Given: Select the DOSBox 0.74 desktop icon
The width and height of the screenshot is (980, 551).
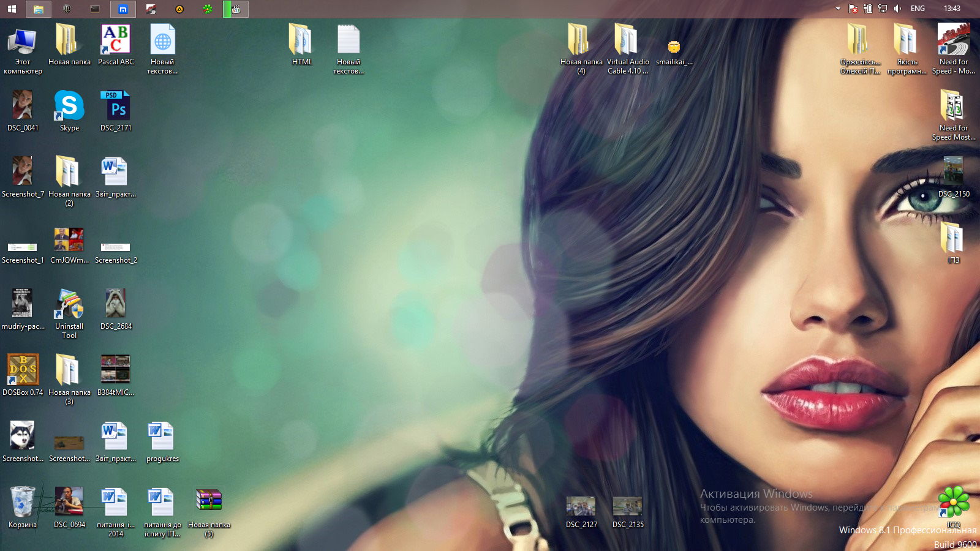Looking at the screenshot, I should coord(23,370).
